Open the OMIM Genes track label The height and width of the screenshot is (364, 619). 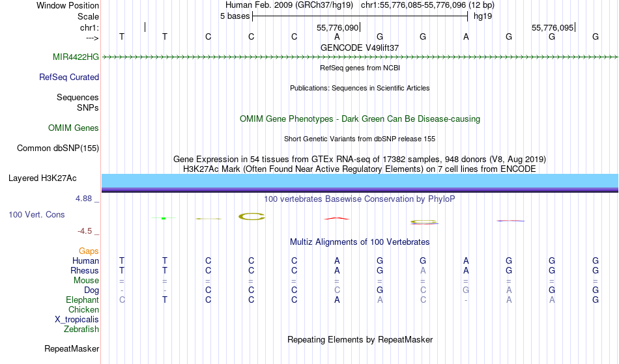[x=74, y=128]
